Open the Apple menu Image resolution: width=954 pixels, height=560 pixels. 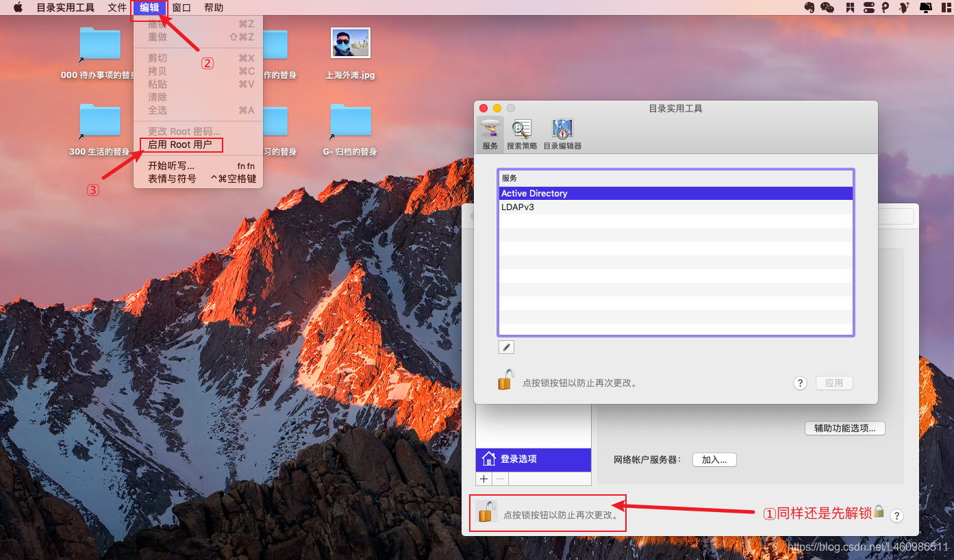18,8
